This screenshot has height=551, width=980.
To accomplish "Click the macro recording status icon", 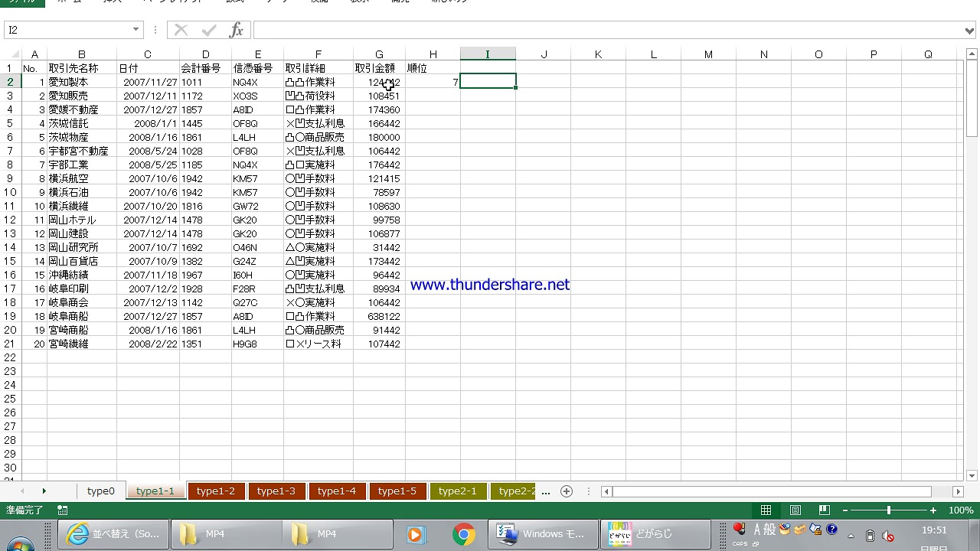I will [63, 510].
